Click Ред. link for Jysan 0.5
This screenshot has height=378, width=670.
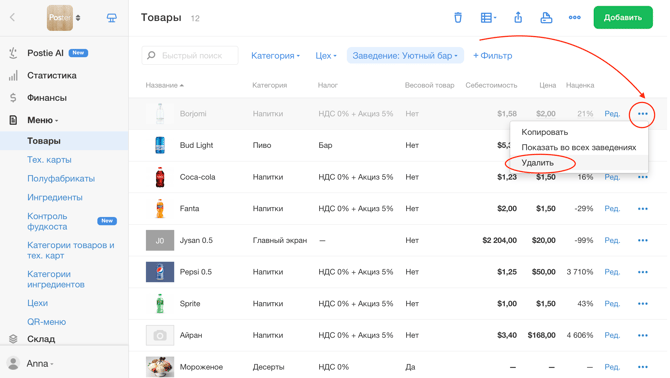(x=612, y=240)
